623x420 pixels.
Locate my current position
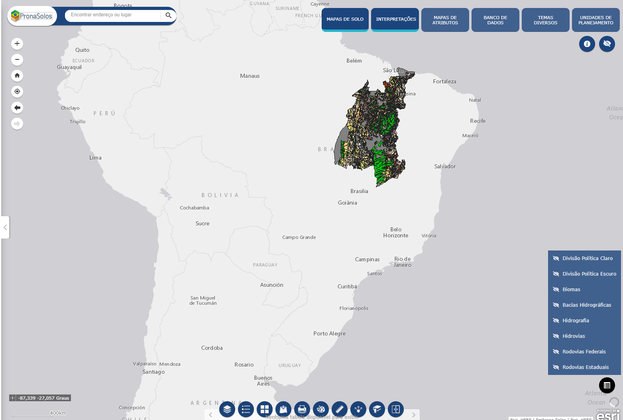(x=17, y=92)
